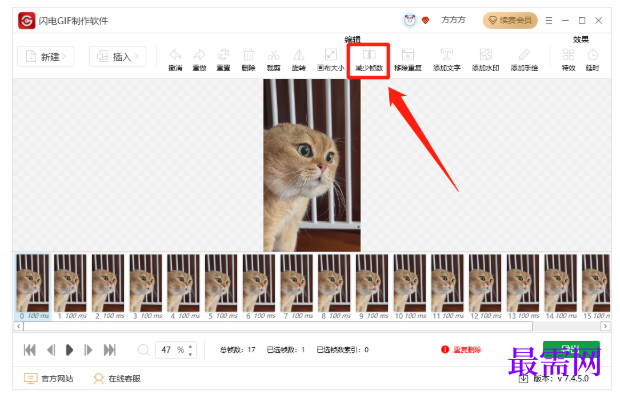Select frame 0 thumbnail
The image size is (620, 393).
(x=33, y=283)
